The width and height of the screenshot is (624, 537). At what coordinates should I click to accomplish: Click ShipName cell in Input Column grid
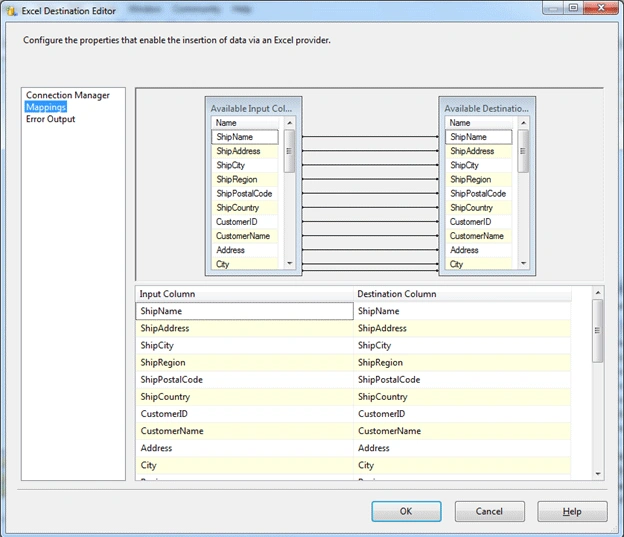pos(244,311)
